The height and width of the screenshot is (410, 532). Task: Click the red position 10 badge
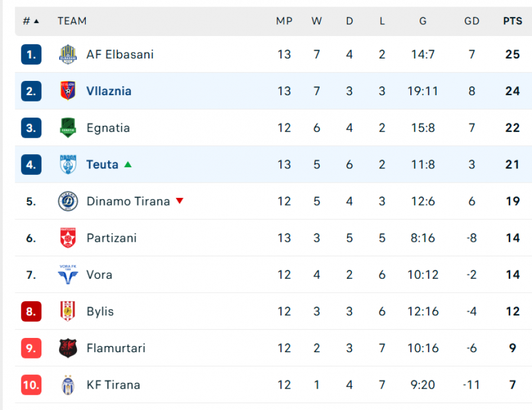tap(31, 385)
